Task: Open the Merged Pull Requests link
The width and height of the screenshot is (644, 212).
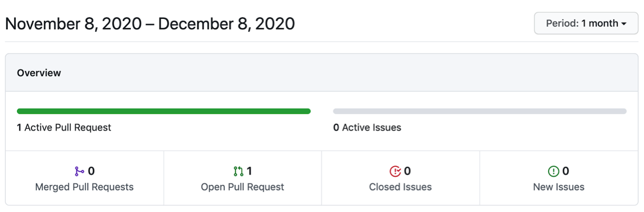Action: 84,187
